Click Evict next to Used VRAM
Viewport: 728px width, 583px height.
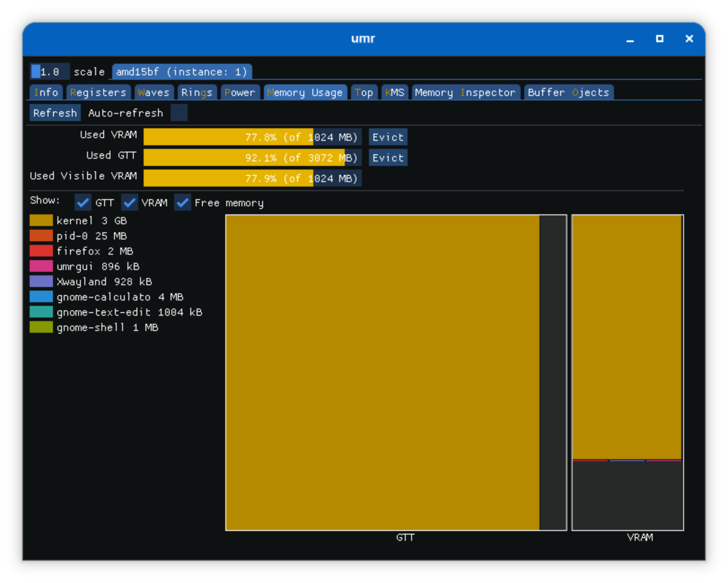[387, 137]
